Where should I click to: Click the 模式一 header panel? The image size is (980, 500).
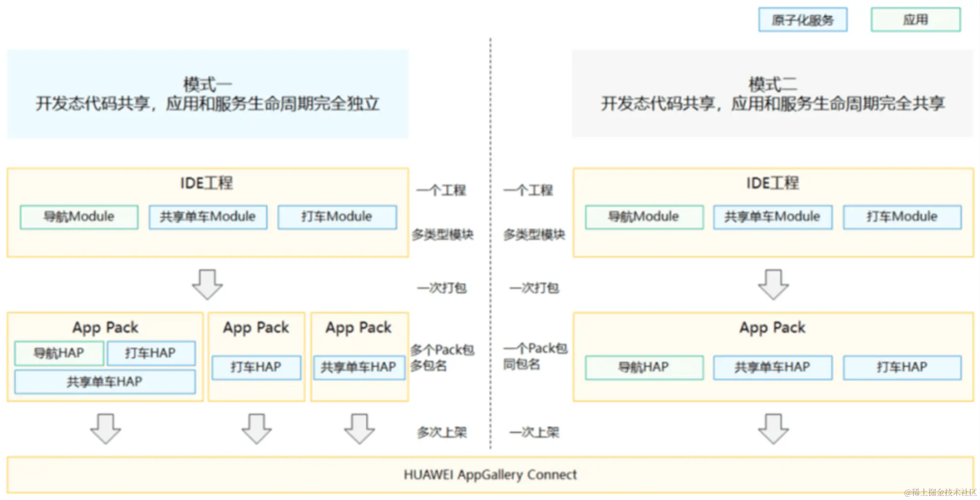click(208, 94)
